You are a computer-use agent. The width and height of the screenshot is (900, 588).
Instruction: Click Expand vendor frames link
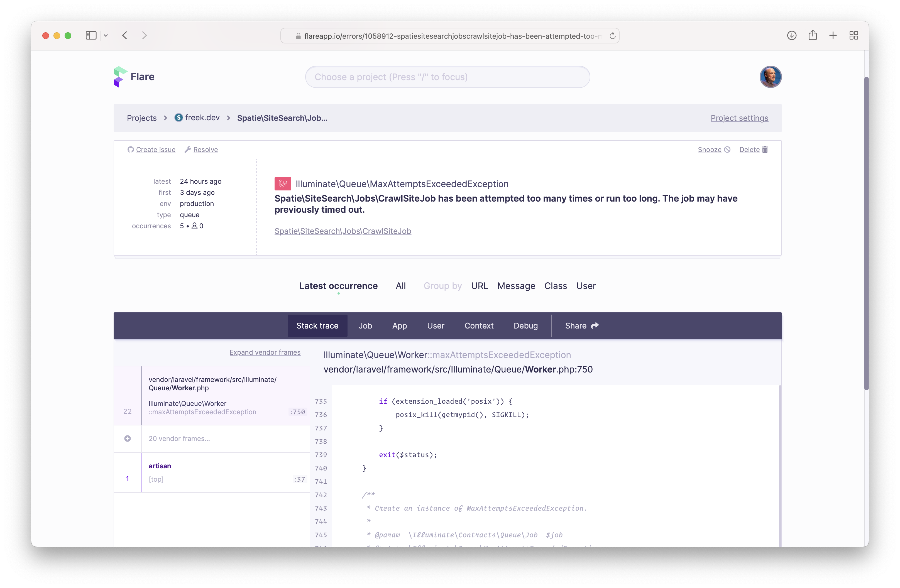(265, 352)
